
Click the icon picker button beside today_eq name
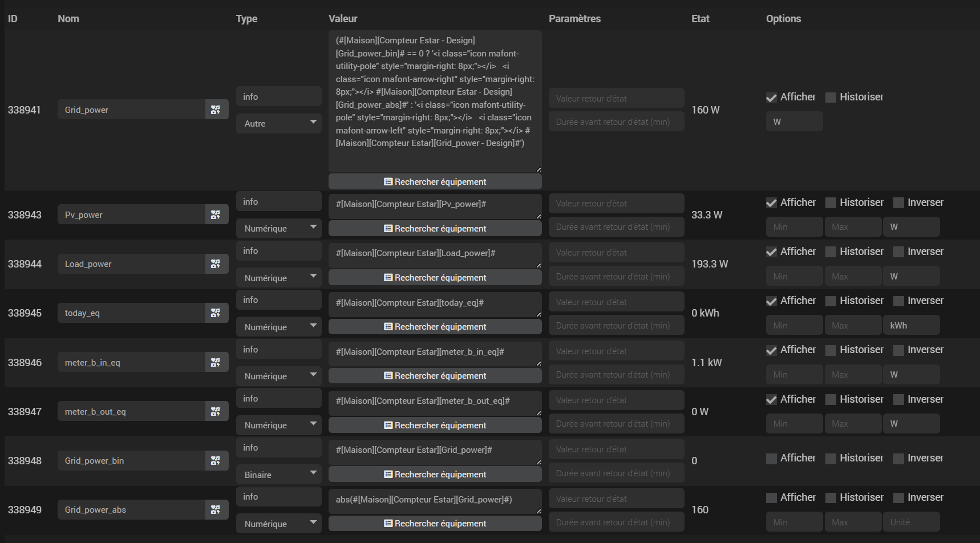click(216, 313)
